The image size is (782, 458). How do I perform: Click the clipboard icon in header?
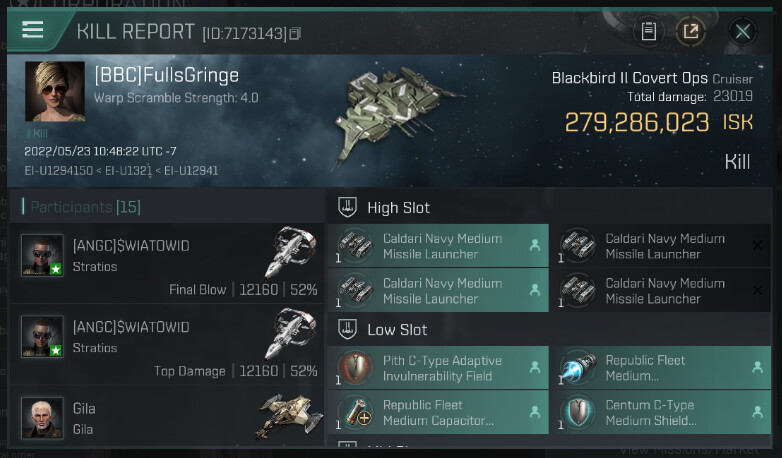click(649, 31)
